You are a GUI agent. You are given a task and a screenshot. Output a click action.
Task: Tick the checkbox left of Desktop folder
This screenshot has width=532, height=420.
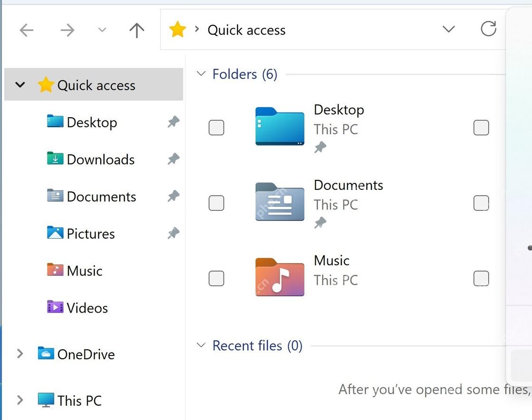(217, 128)
